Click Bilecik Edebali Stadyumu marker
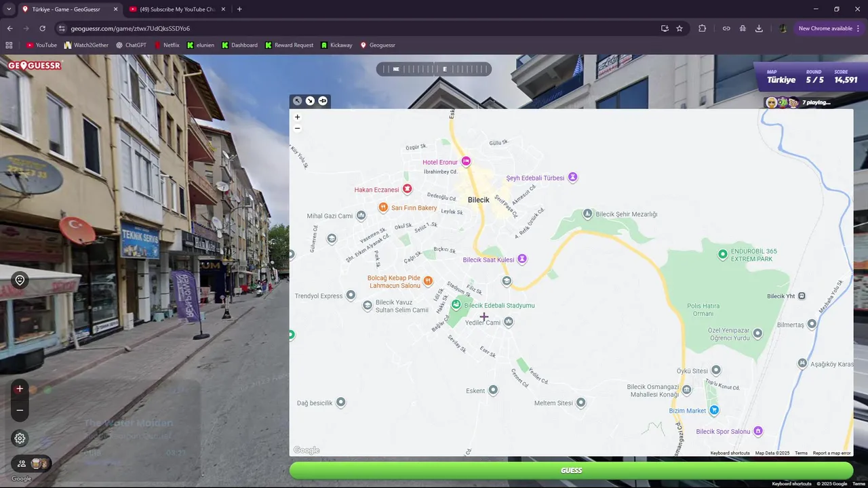Screen dimensions: 868x488 456,305
